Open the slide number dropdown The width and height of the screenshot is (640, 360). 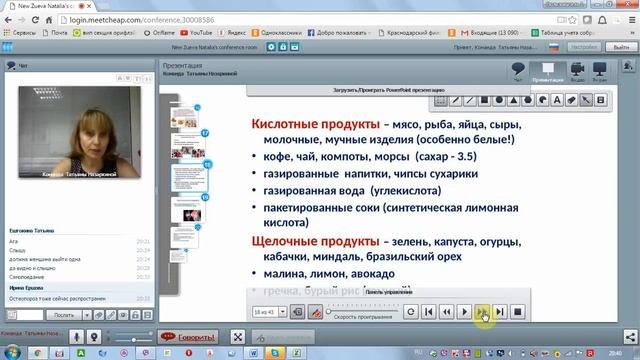click(282, 312)
